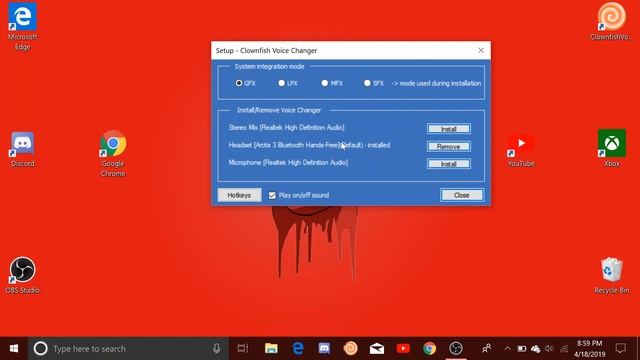Open Xbox desktop app icon
Viewport: 640px width, 360px height.
pos(611,148)
